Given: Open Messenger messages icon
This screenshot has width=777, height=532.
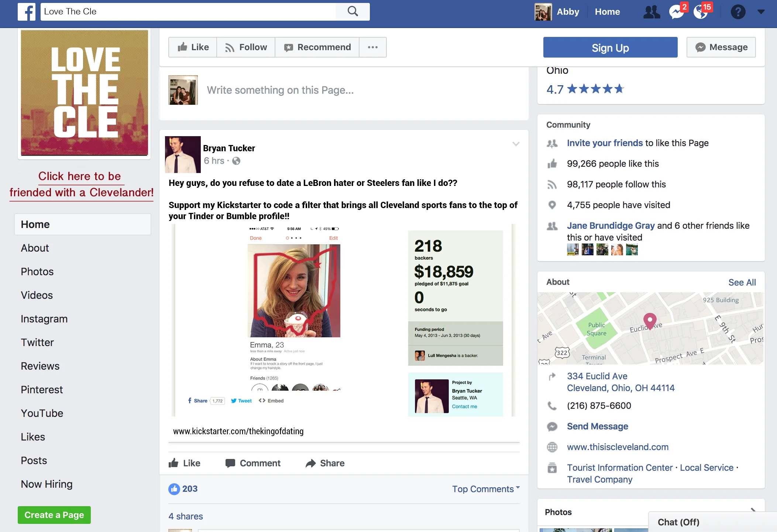Looking at the screenshot, I should click(676, 12).
